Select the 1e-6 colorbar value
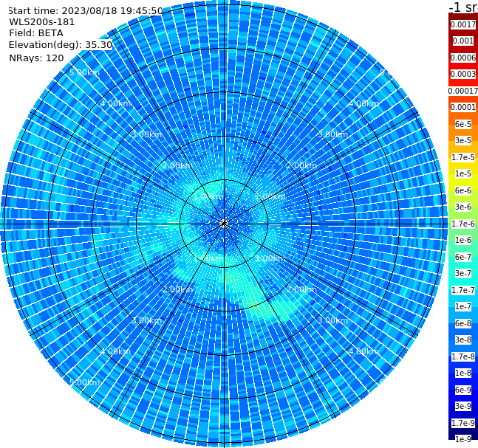 coord(463,240)
